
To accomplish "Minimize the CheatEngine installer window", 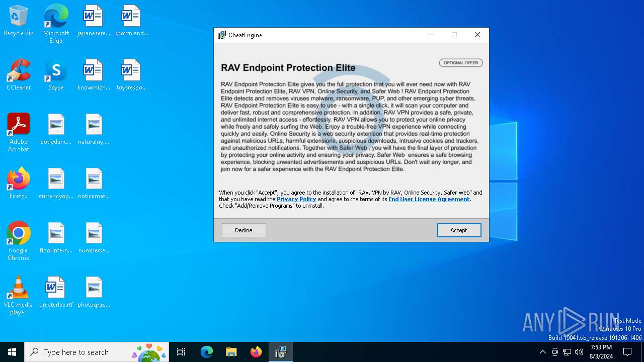I will tap(431, 35).
